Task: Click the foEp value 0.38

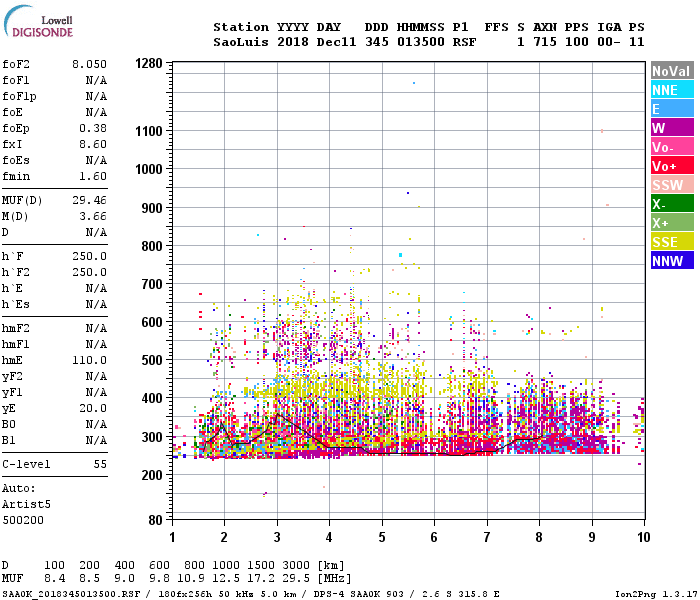Action: click(x=93, y=128)
